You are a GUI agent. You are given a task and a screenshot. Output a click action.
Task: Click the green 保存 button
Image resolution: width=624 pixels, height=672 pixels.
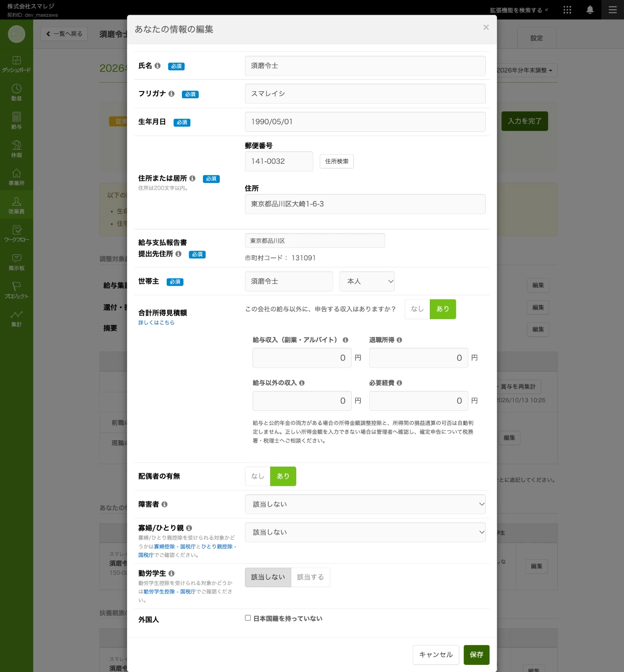(x=477, y=655)
